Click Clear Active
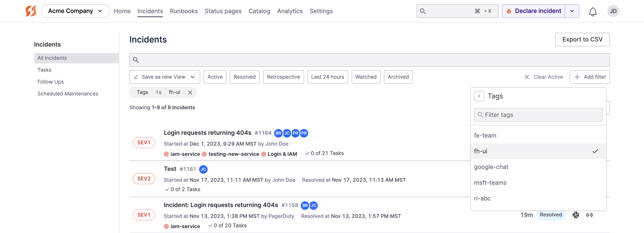 click(543, 77)
